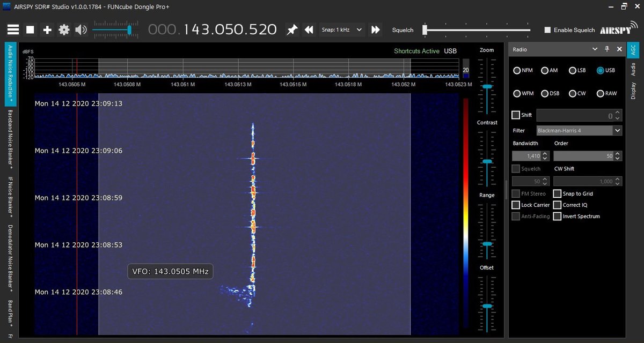Tick the Enable Squelch checkbox

547,30
